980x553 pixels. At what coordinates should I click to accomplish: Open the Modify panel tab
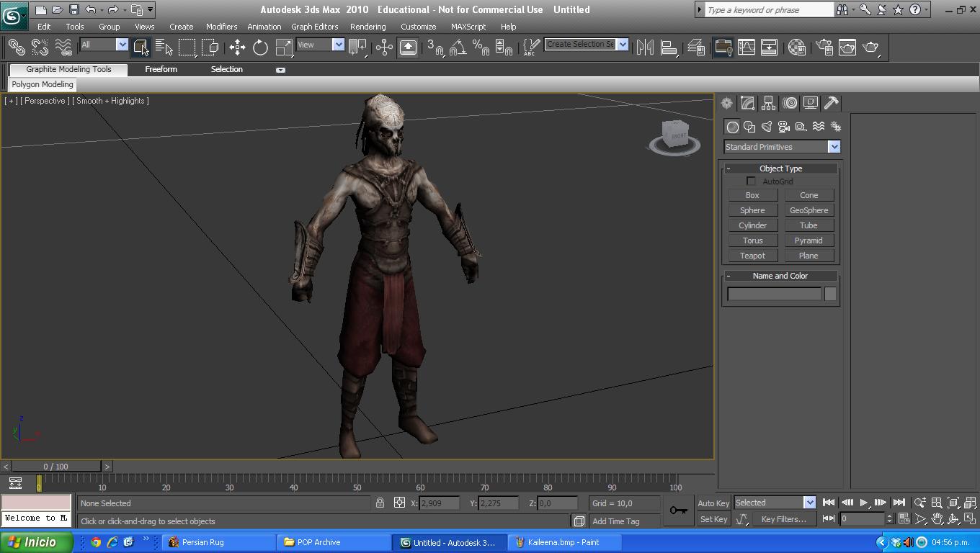pos(747,103)
